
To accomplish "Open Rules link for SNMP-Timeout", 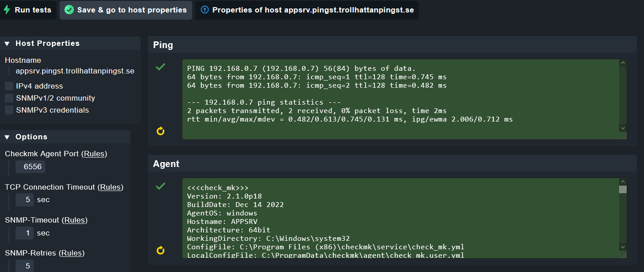I will click(74, 220).
